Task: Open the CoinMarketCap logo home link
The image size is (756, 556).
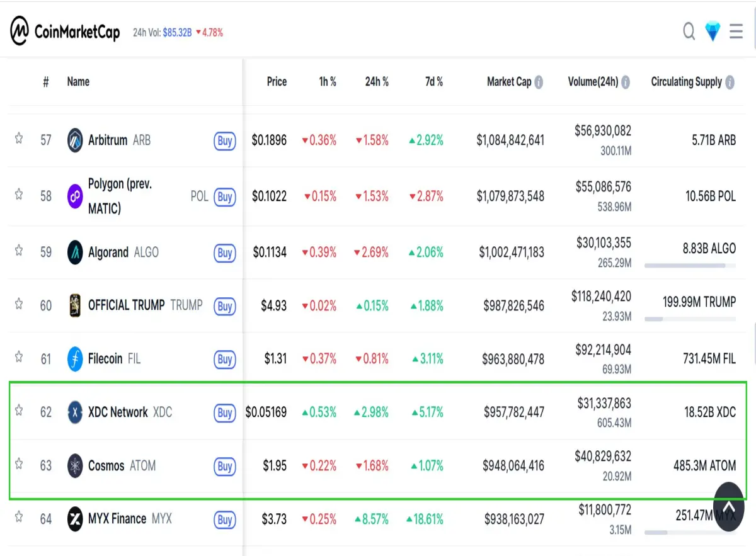Action: tap(65, 31)
